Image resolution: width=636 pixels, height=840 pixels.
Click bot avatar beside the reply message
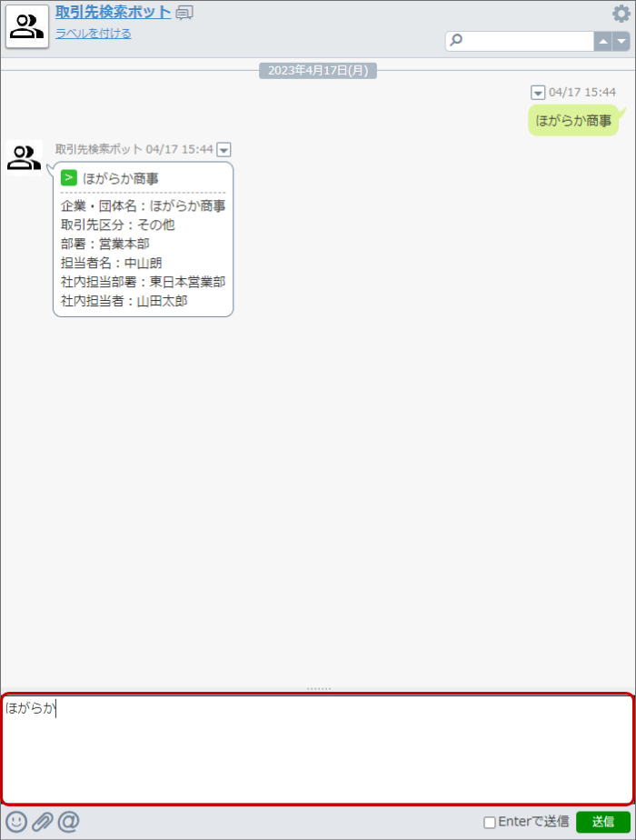[x=25, y=157]
